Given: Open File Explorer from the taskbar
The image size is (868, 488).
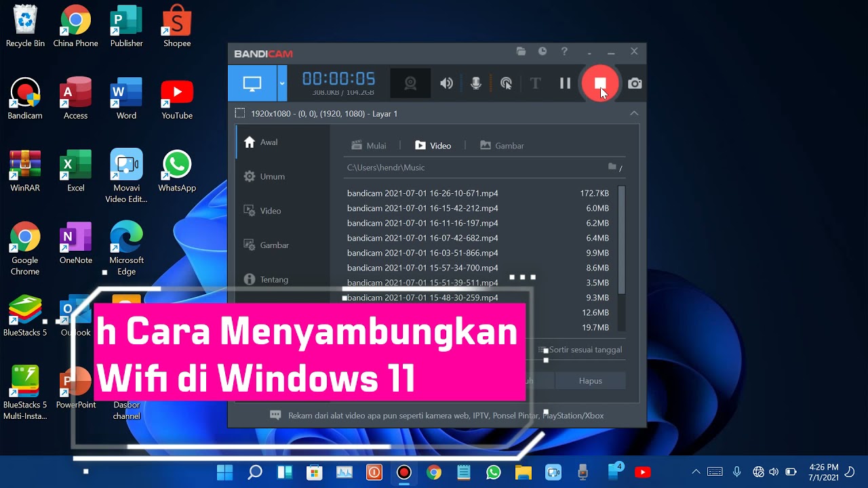Looking at the screenshot, I should point(523,472).
